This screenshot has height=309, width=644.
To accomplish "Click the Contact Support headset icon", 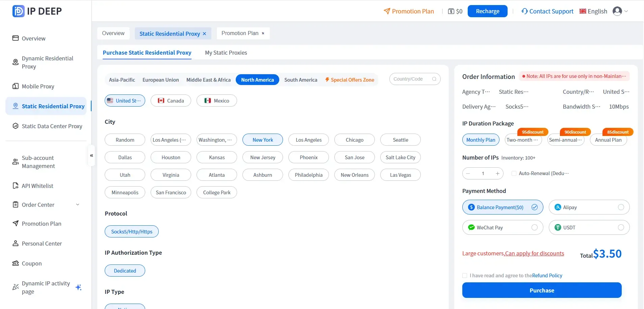I will click(524, 11).
